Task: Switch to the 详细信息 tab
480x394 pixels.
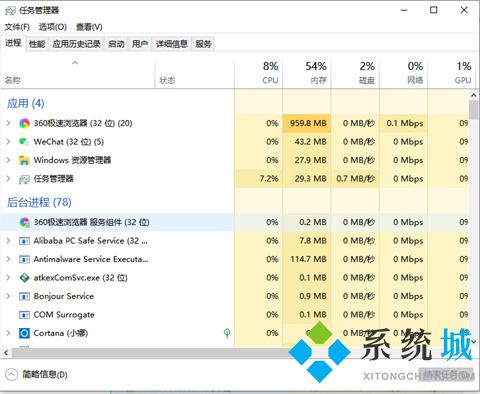Action: click(172, 44)
